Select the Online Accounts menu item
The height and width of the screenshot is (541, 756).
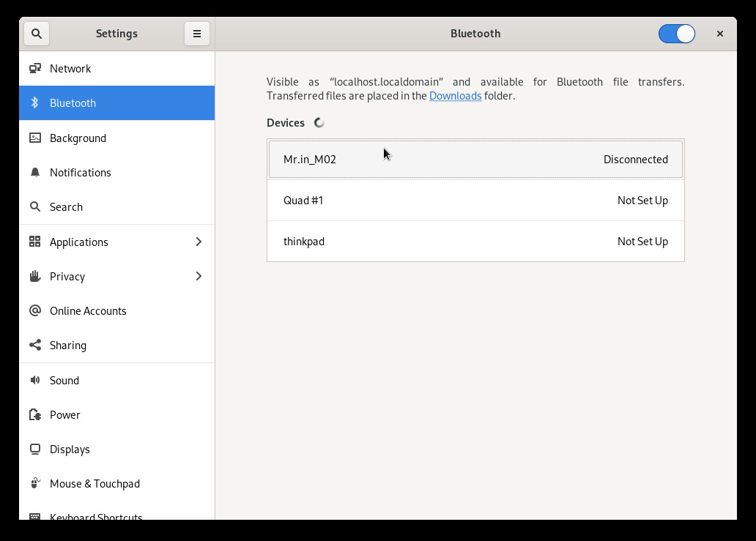[x=88, y=311]
